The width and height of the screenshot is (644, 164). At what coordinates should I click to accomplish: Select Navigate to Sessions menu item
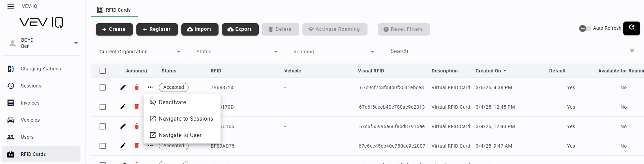point(185,119)
